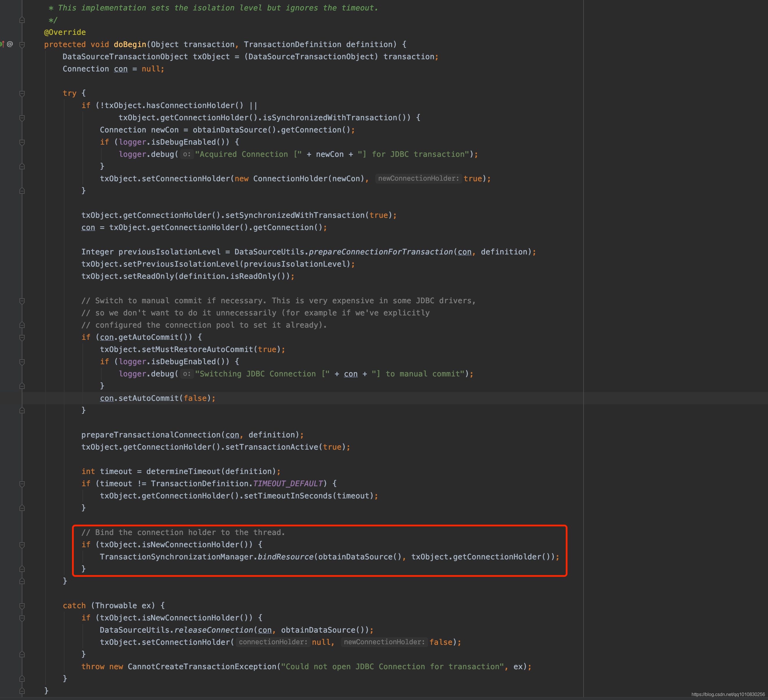This screenshot has width=768, height=700.
Task: Fold the if (con.getAutoCommit()) block
Action: 22,338
